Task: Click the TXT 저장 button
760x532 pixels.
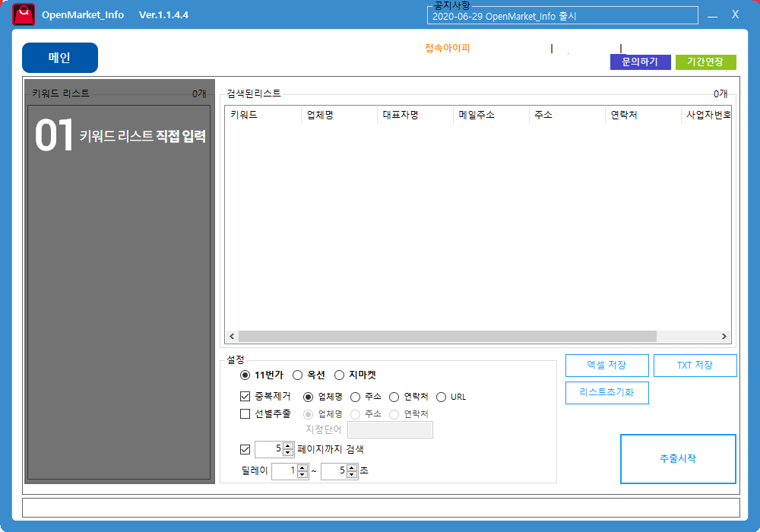Action: (x=695, y=366)
